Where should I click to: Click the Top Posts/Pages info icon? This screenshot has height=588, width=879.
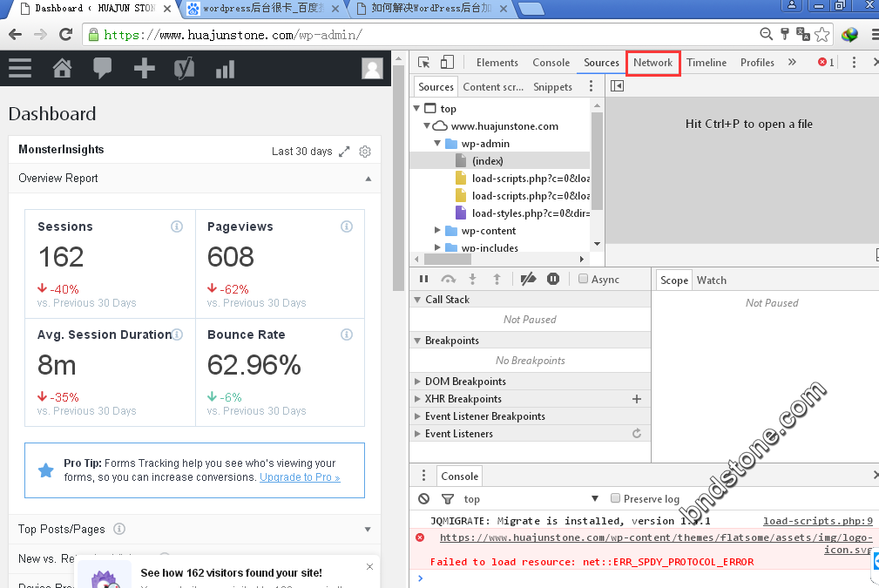click(119, 529)
